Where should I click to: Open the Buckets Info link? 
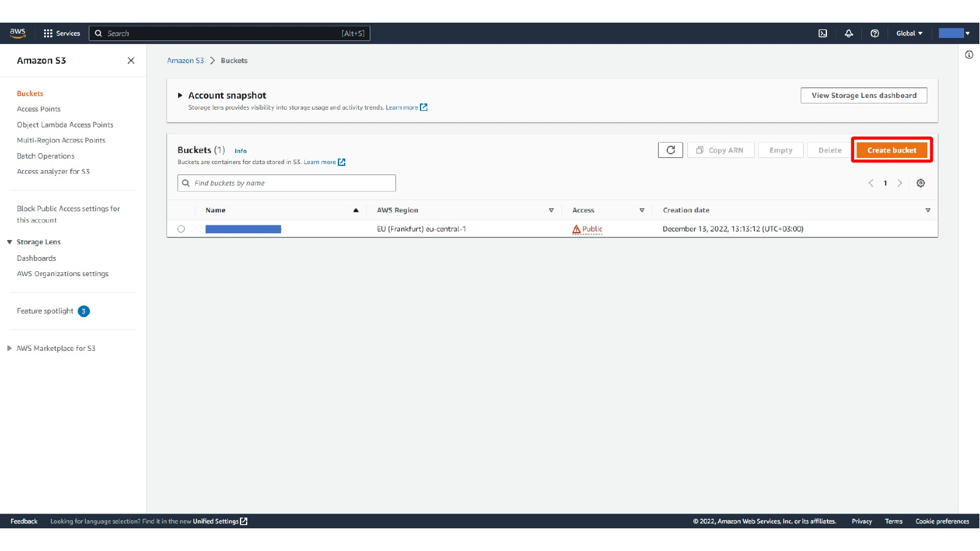coord(241,151)
